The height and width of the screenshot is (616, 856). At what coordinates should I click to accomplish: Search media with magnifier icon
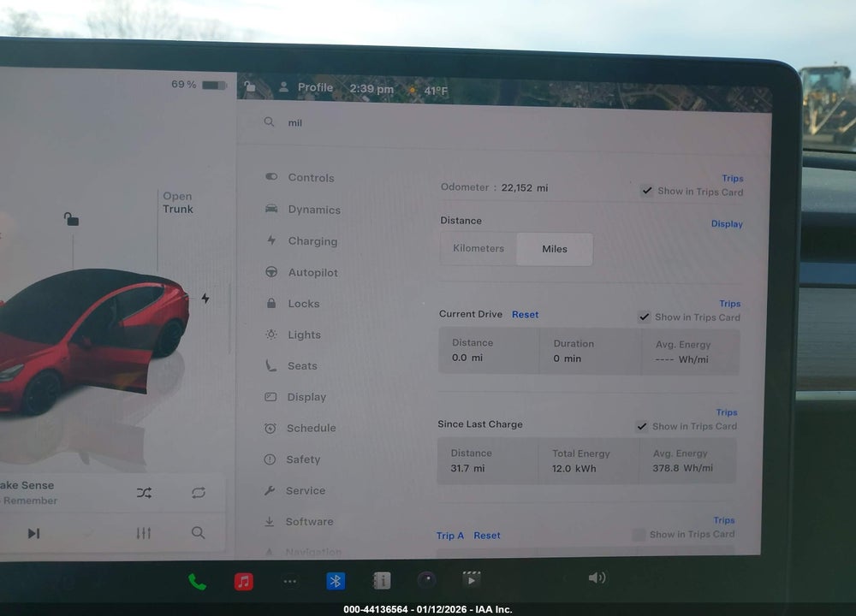[199, 532]
